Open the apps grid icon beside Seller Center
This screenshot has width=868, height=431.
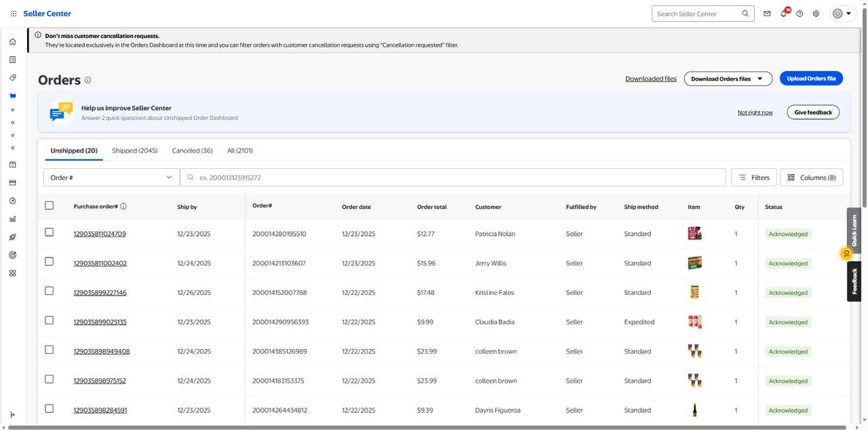pos(13,14)
